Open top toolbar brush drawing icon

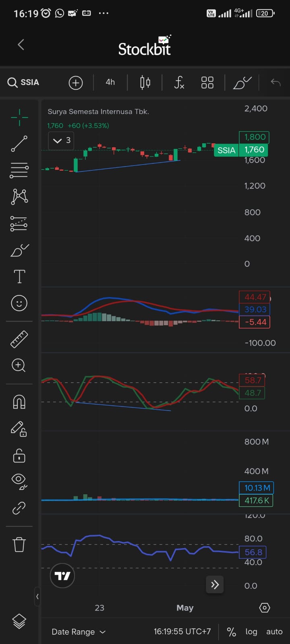[242, 83]
